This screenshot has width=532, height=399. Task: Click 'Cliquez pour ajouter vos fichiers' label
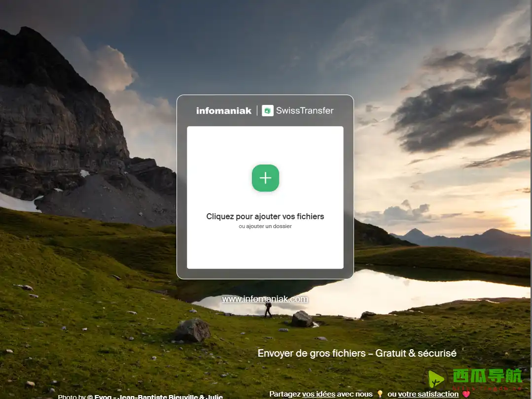[265, 216]
